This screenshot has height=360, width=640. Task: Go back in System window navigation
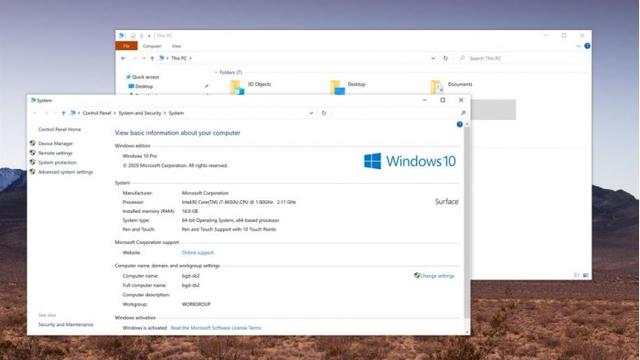pos(35,113)
